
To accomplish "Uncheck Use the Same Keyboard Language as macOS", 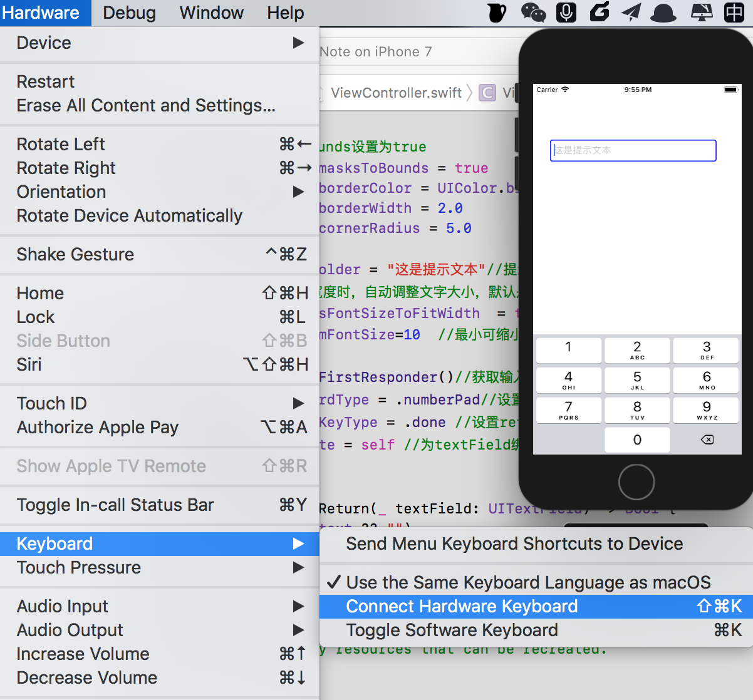I will (x=536, y=582).
